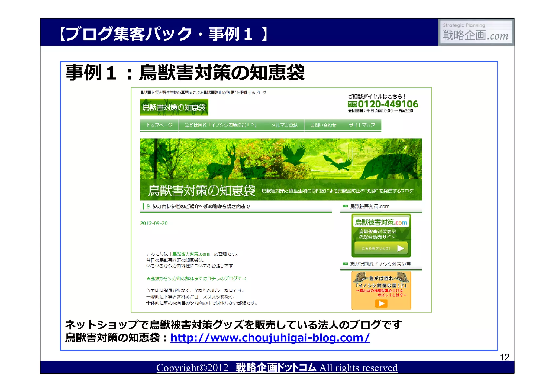Image resolution: width=555 pixels, height=392 pixels.
Task: Open the choujuhigai-blog.com hyperlink
Action: (x=270, y=338)
